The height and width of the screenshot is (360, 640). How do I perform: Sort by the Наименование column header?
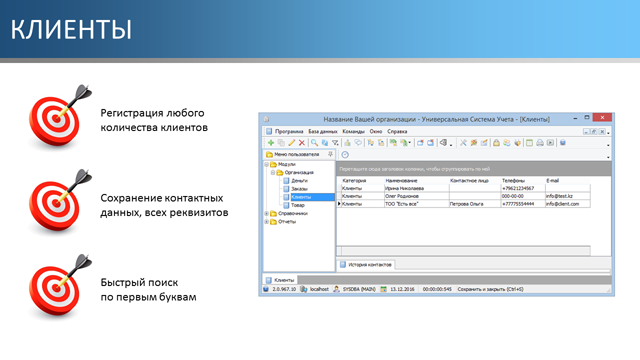coord(401,180)
